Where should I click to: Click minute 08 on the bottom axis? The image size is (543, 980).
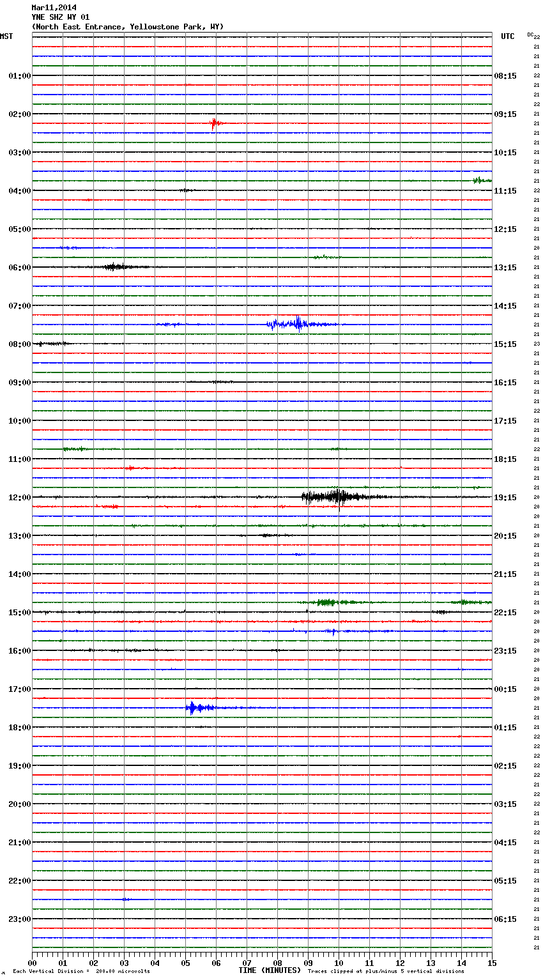(x=277, y=963)
